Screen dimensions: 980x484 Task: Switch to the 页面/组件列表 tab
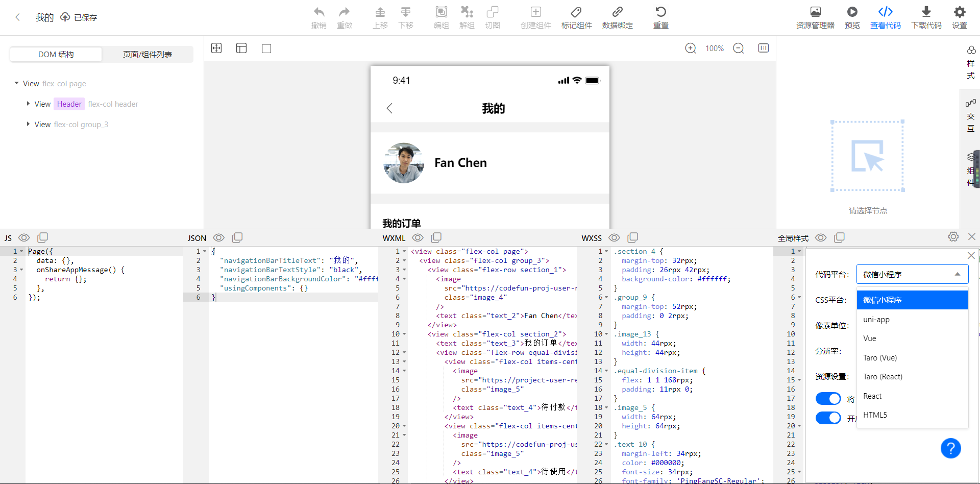click(147, 54)
